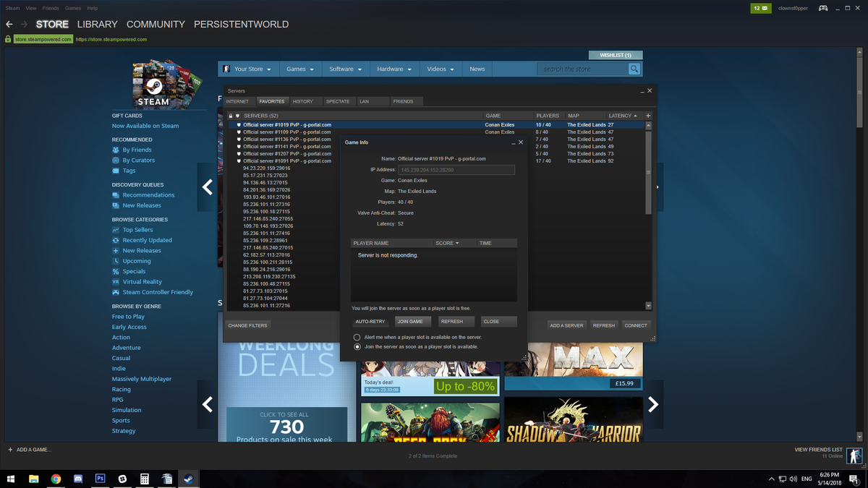The height and width of the screenshot is (488, 868).
Task: Expand the Videos dropdown menu
Action: (441, 69)
